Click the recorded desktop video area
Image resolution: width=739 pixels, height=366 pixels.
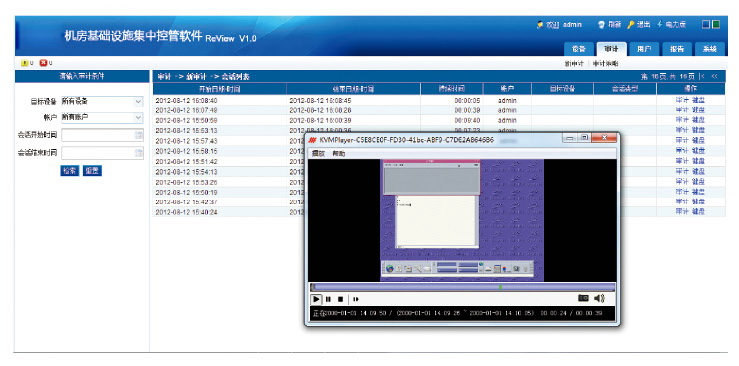pyautogui.click(x=462, y=220)
